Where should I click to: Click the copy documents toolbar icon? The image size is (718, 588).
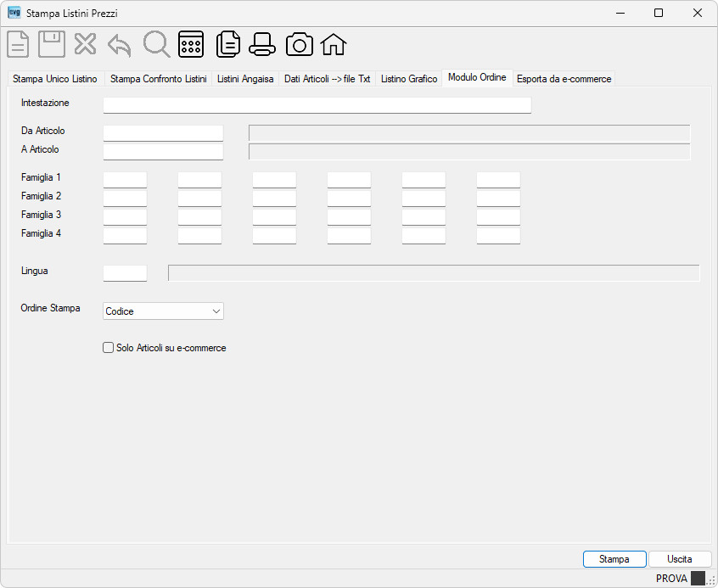pos(228,44)
